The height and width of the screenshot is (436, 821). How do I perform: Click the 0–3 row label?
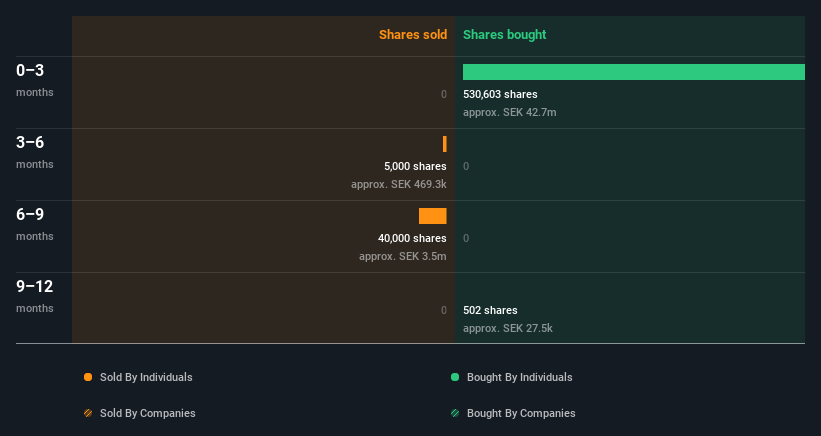pos(30,70)
